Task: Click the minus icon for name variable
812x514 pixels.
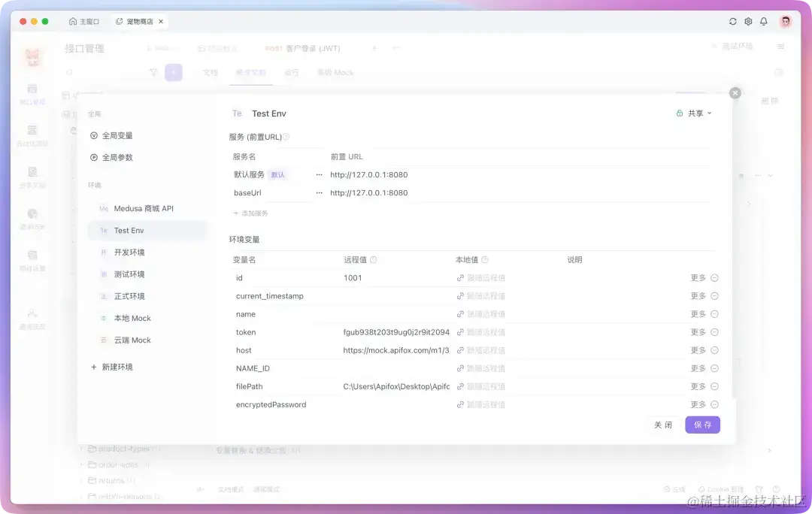Action: [x=714, y=314]
